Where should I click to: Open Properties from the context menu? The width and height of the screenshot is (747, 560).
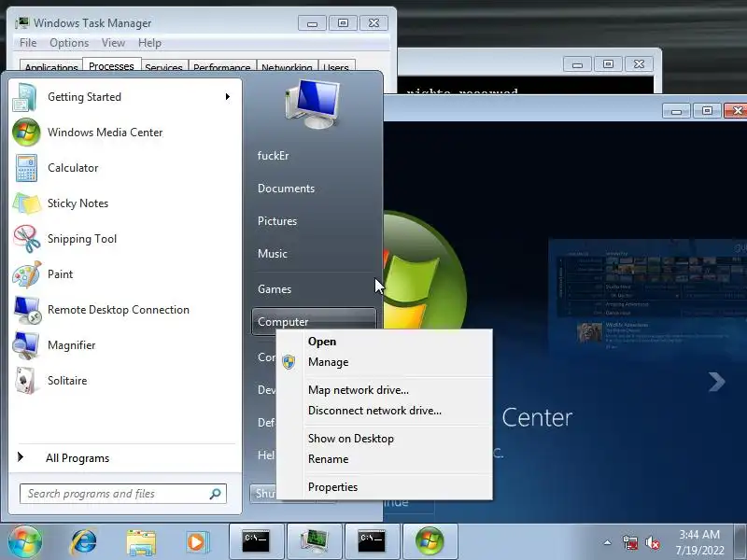pos(384,487)
